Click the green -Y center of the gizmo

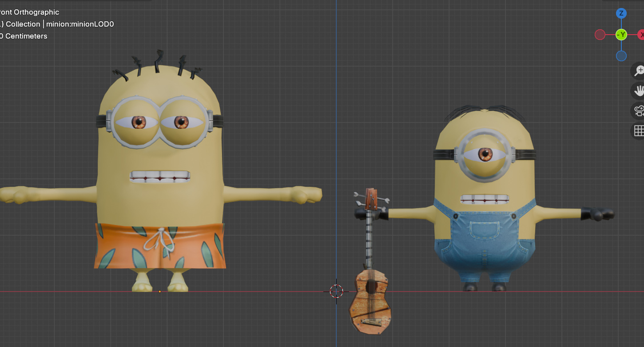coord(621,34)
